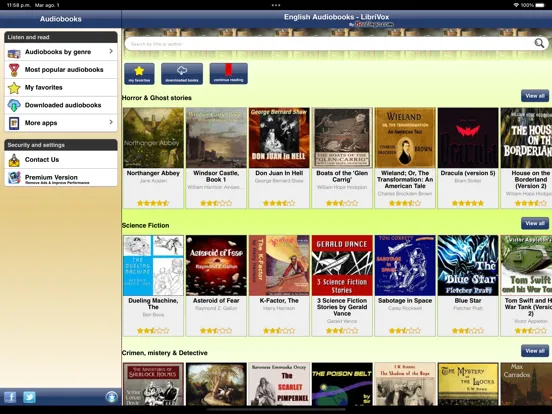This screenshot has height=414, width=552.
Task: Open Windsor Castle, Book 1 cover
Action: pyautogui.click(x=216, y=138)
